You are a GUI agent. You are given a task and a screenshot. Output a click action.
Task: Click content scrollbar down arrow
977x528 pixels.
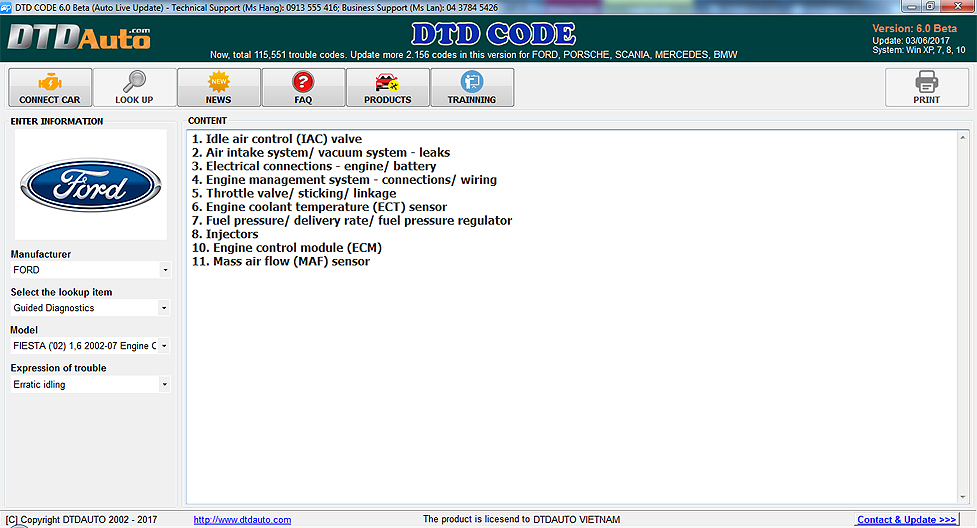point(963,497)
